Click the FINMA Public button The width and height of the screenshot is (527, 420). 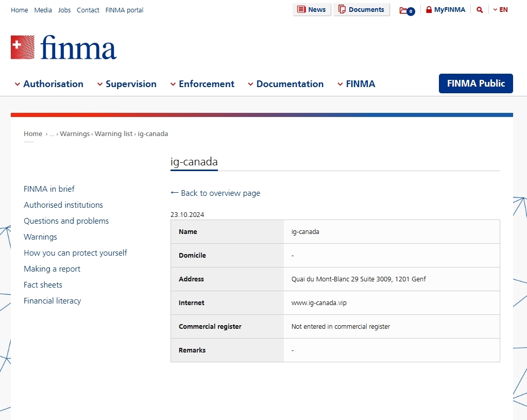coord(475,83)
